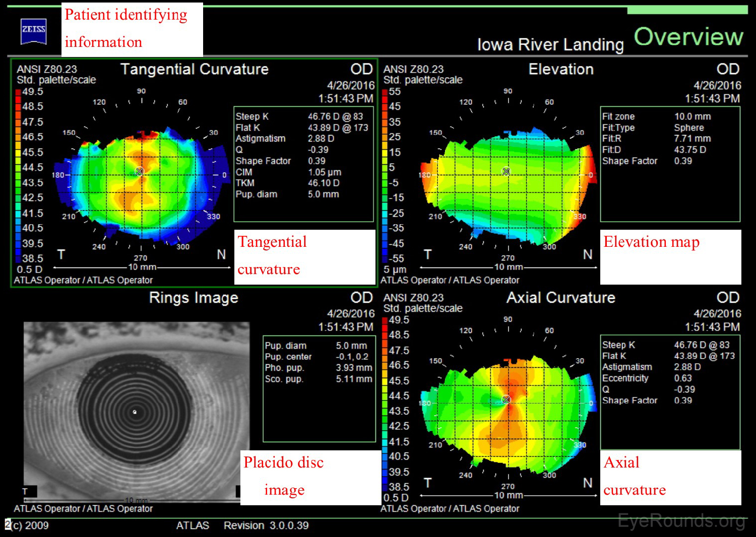Click the temporal 'T' marker under Axial Curvature map
The height and width of the screenshot is (537, 756).
pos(427,483)
